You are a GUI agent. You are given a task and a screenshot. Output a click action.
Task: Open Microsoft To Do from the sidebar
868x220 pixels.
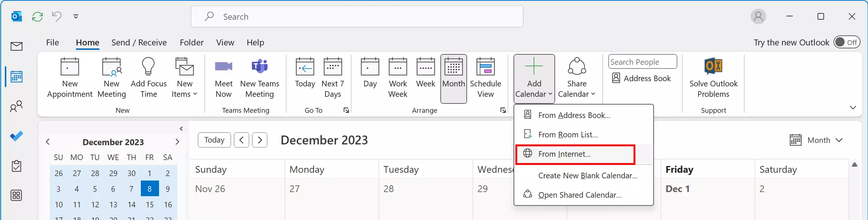click(16, 136)
